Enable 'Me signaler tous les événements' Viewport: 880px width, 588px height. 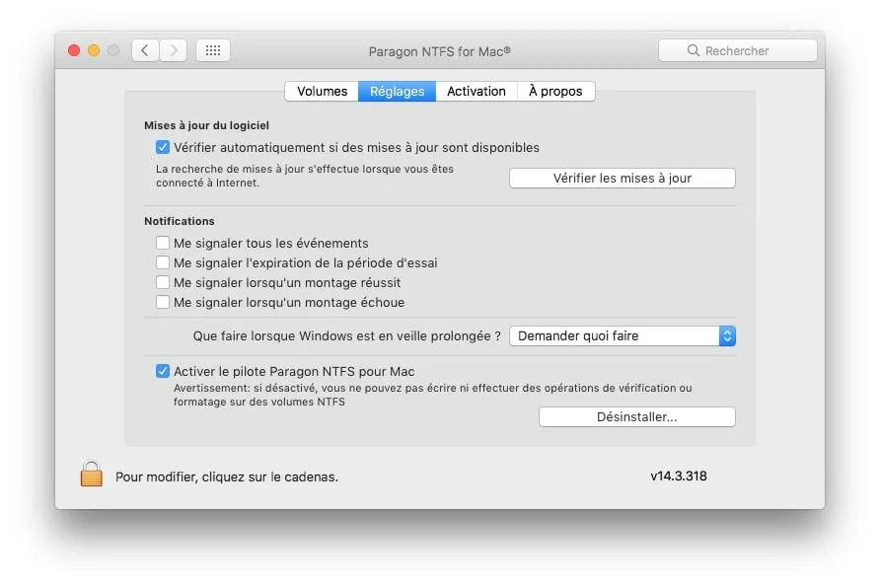tap(163, 243)
